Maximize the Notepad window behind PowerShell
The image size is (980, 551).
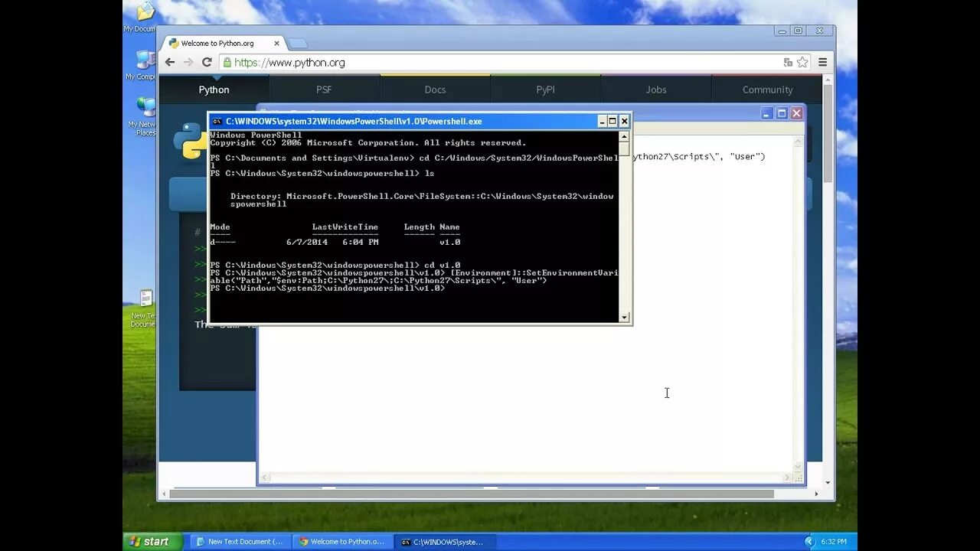pyautogui.click(x=782, y=113)
